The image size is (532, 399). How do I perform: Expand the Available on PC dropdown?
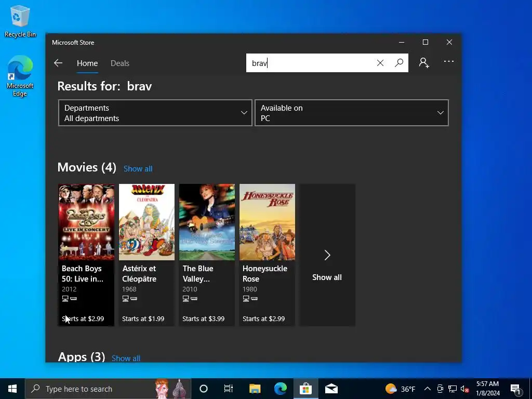tap(352, 113)
